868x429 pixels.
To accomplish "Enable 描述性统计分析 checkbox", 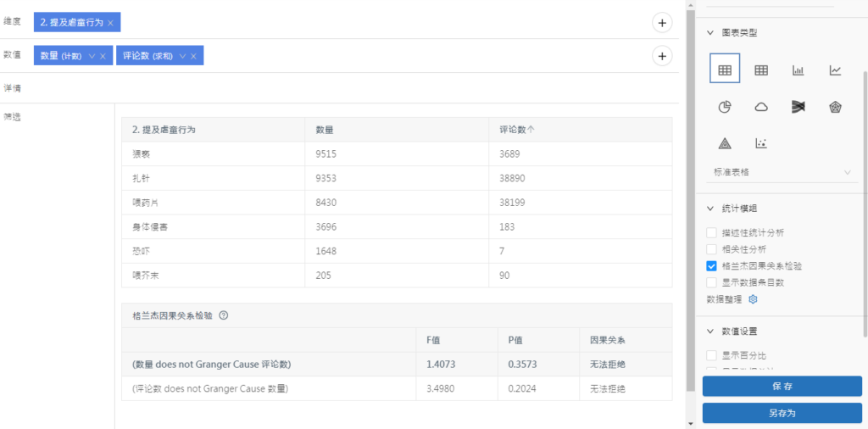I will pyautogui.click(x=711, y=232).
